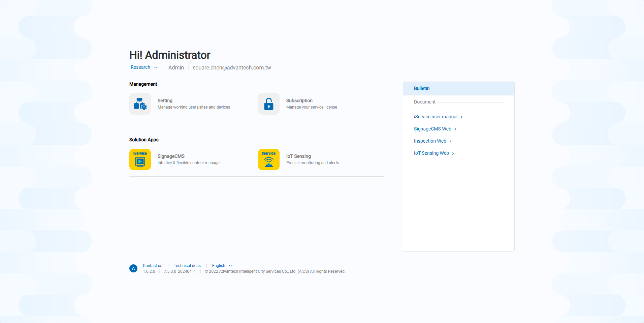This screenshot has width=644, height=323.
Task: Click the Setting title text
Action: coord(165,100)
